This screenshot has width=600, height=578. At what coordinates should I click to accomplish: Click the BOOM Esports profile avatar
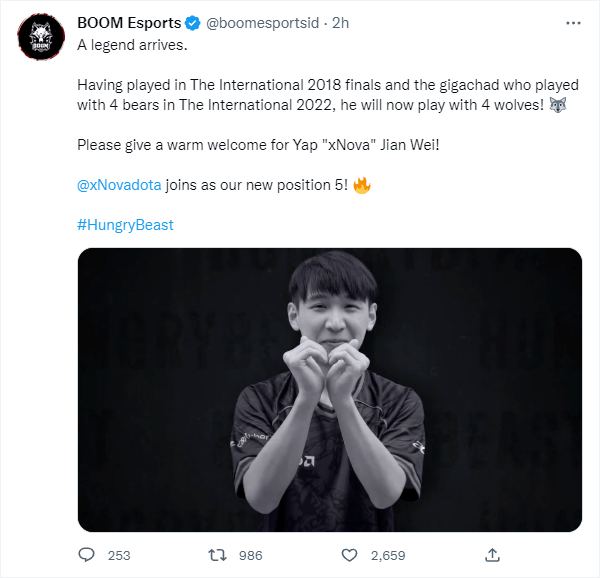40,39
